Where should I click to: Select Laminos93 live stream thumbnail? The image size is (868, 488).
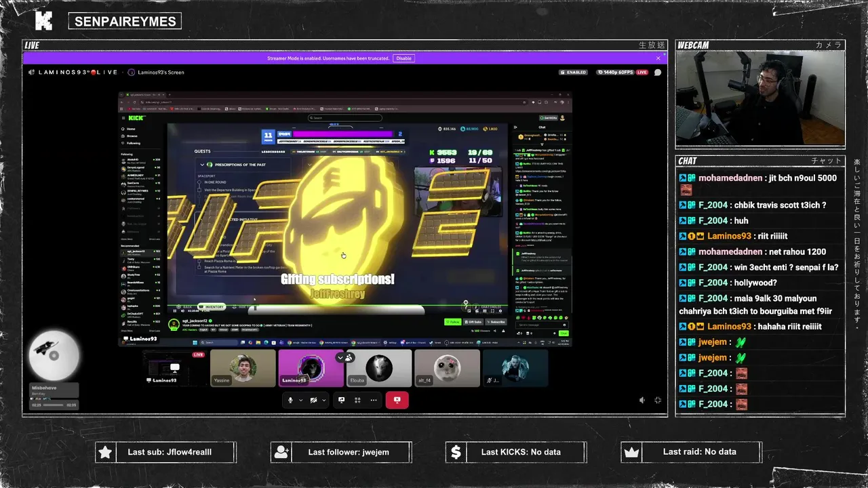click(x=175, y=368)
